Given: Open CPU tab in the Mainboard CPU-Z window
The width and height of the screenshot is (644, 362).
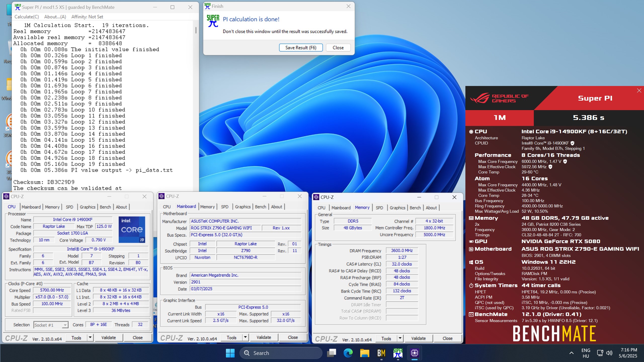Looking at the screenshot, I should tap(167, 207).
